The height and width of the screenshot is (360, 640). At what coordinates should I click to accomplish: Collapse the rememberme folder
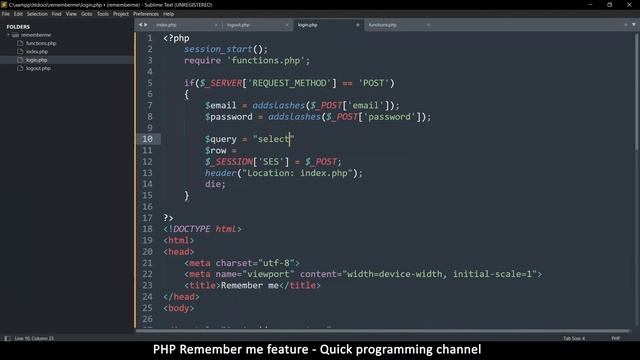8,35
